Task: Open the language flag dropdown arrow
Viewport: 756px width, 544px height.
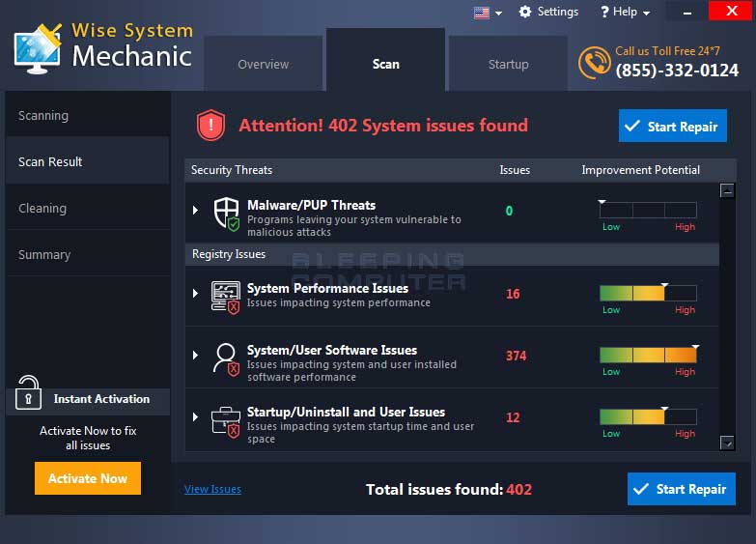Action: coord(498,14)
